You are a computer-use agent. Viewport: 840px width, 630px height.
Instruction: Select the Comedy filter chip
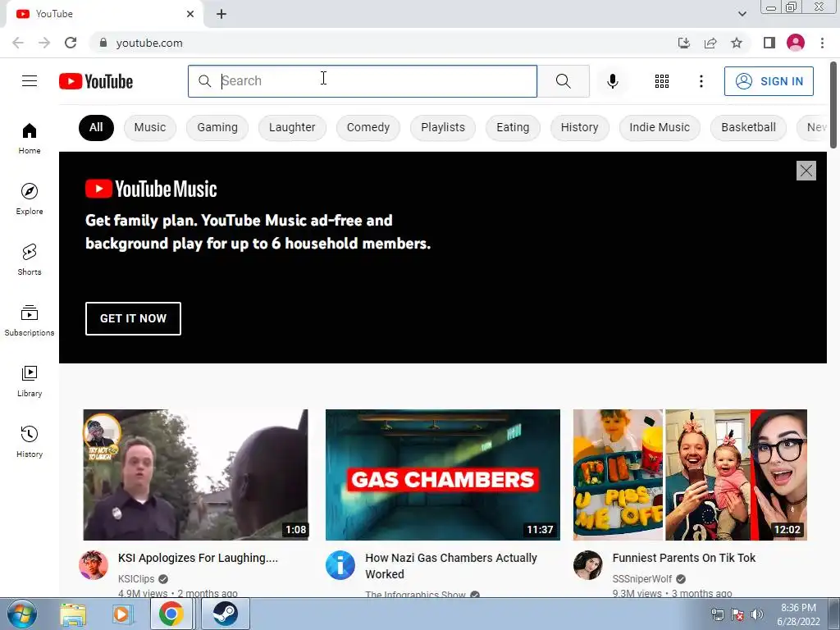point(368,127)
